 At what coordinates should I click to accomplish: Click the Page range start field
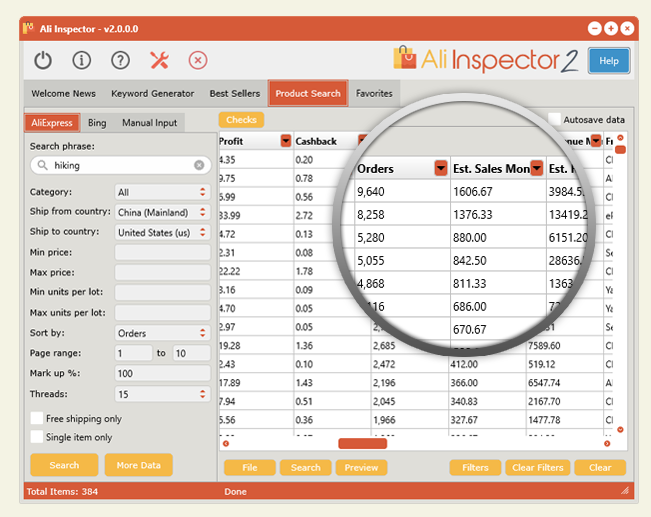(x=133, y=353)
